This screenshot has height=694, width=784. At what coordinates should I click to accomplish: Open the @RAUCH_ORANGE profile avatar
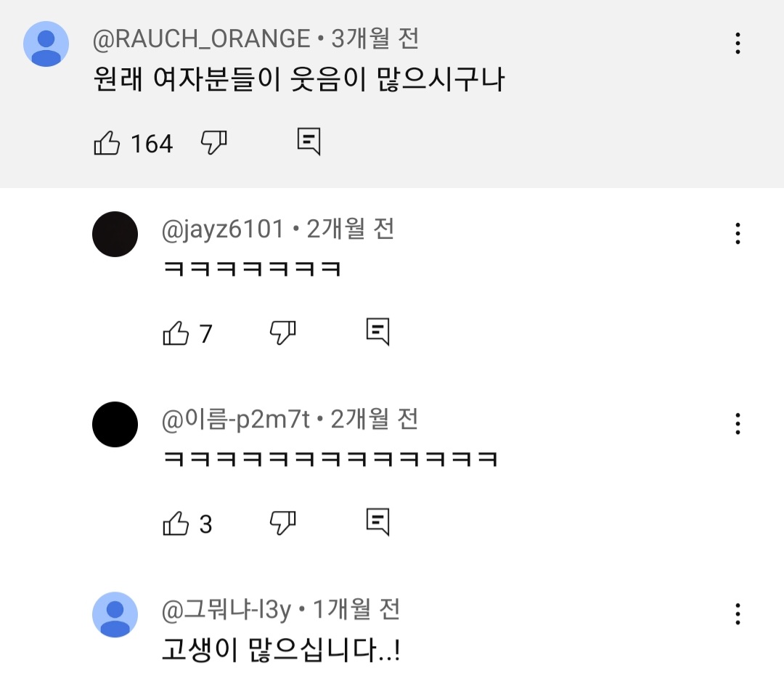click(46, 44)
